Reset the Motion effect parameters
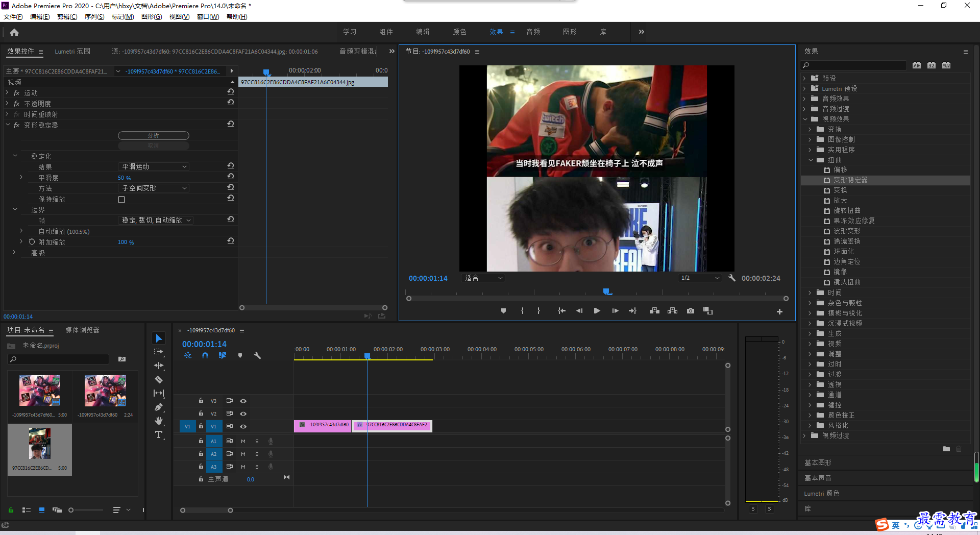The width and height of the screenshot is (980, 535). click(231, 92)
